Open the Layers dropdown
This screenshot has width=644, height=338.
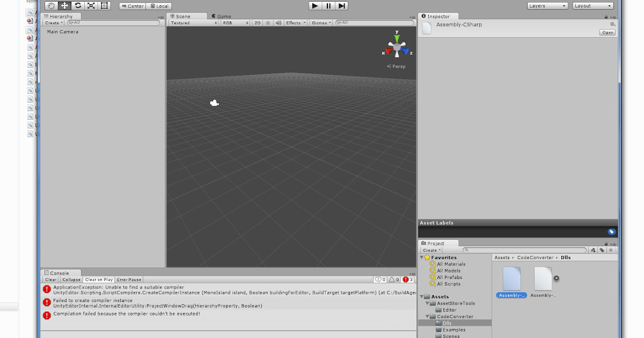[547, 6]
